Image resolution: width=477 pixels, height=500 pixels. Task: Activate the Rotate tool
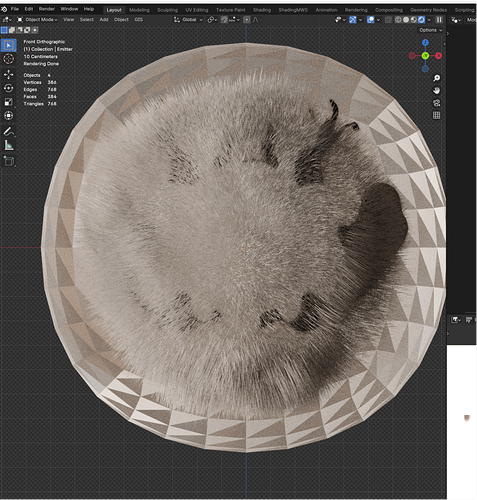(9, 88)
